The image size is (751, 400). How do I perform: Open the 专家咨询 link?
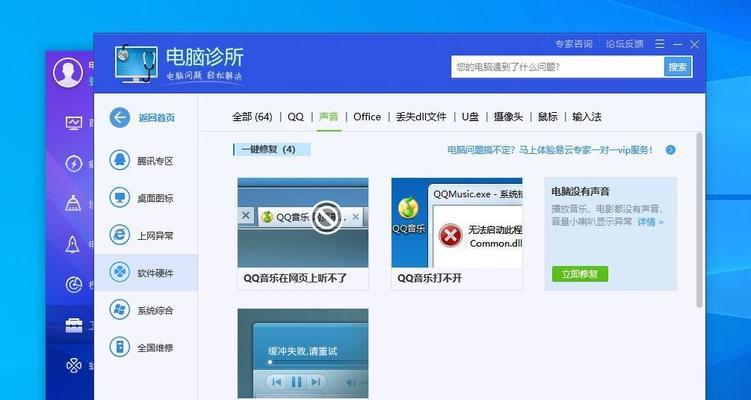tap(573, 44)
